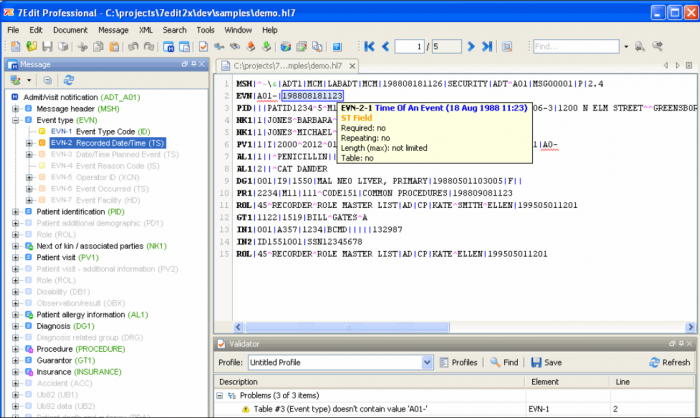Expand the Insurance (INSURANCE) node
Screen dimensions: 700x418
[x=16, y=372]
